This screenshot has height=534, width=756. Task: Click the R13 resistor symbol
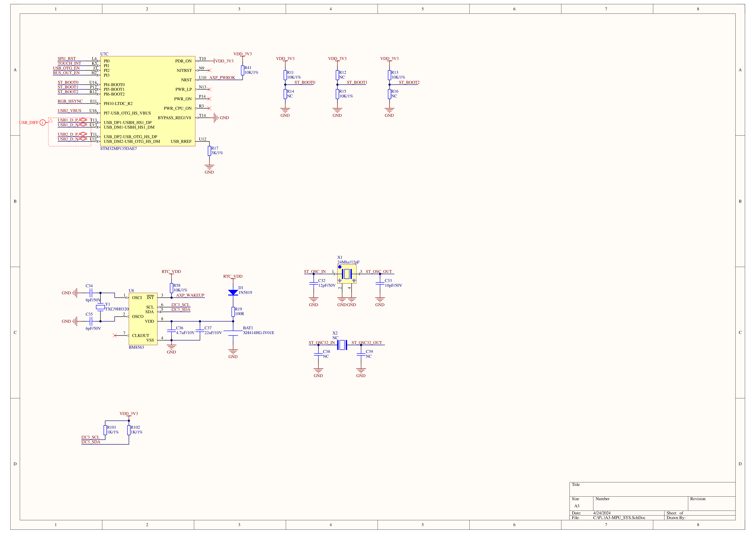(x=389, y=75)
